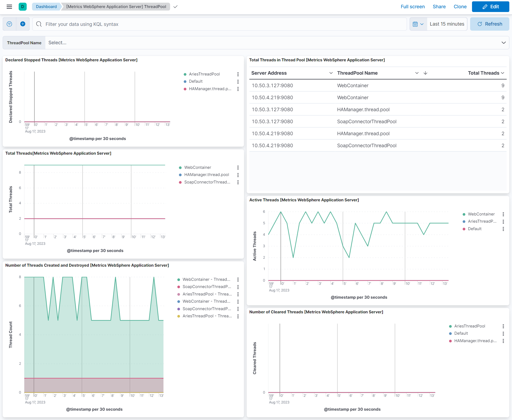Screen dimensions: 512x420
Task: Open options for Default in Cleared Threads legend
Action: pos(503,333)
